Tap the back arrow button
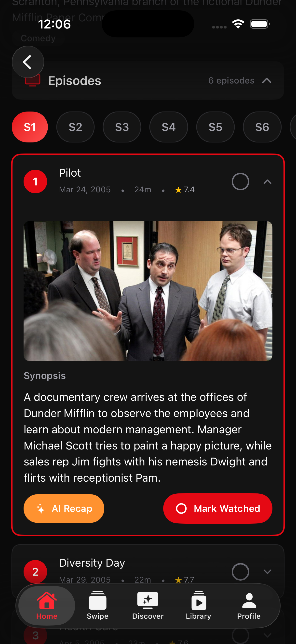Image resolution: width=296 pixels, height=644 pixels. coord(28,62)
